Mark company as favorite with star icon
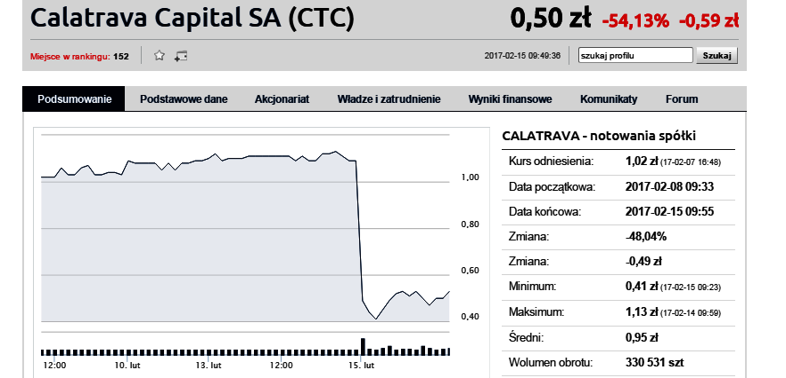 coord(159,56)
